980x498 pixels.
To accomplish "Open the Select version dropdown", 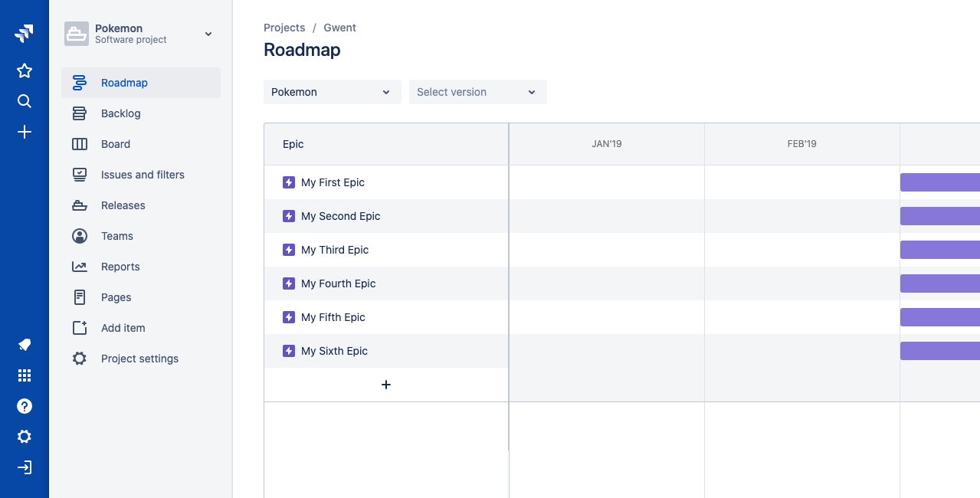I will coord(477,91).
